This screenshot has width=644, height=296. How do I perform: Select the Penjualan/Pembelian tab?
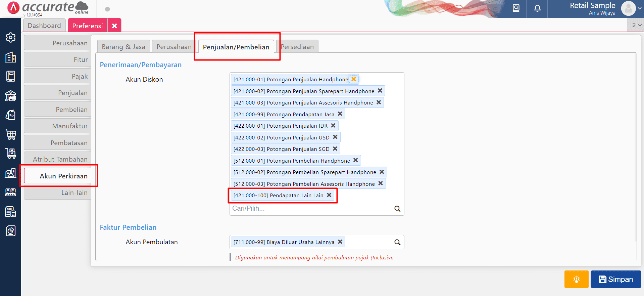[x=236, y=47]
